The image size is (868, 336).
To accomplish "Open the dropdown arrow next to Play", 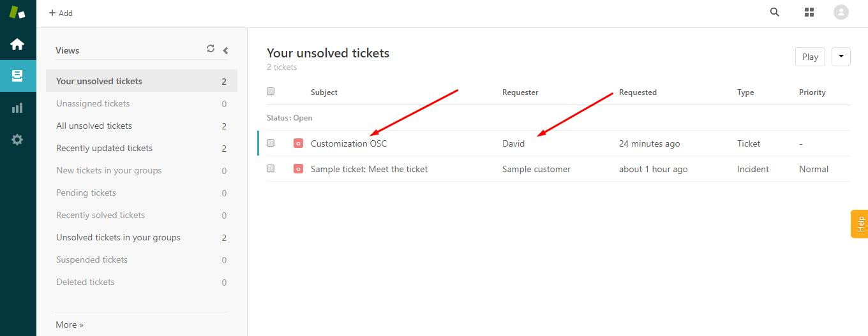I will point(841,57).
